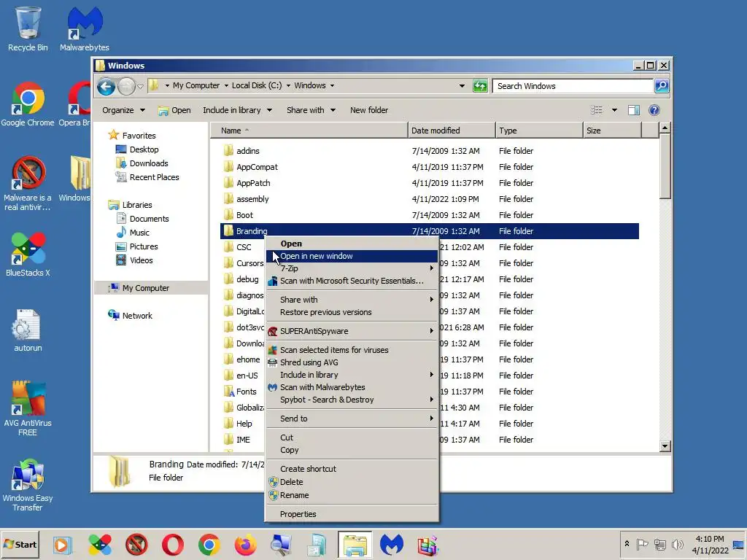
Task: Click the network tray icon
Action: point(659,544)
